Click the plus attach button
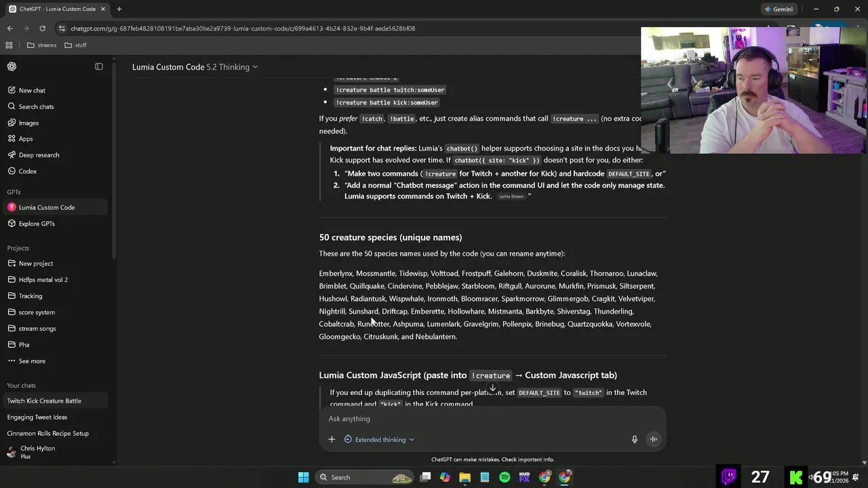The image size is (868, 488). [x=332, y=439]
